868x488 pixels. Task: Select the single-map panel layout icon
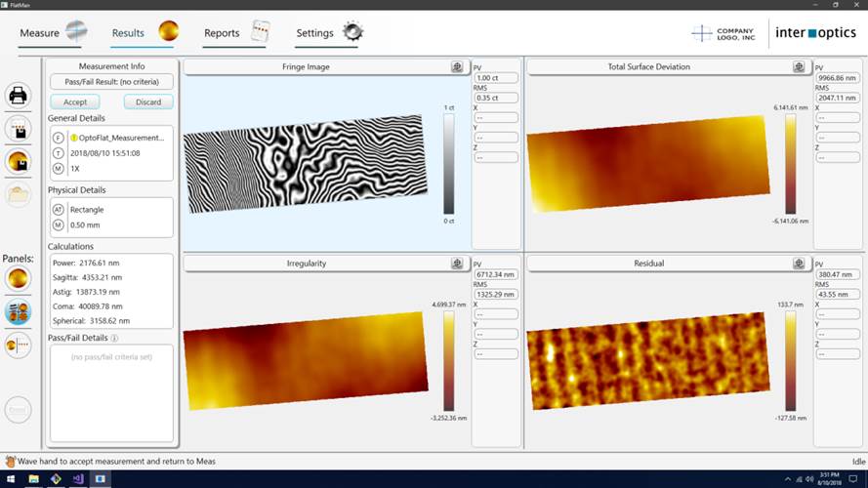[x=18, y=278]
